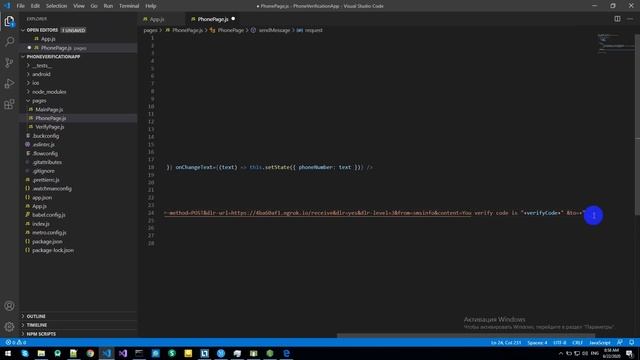This screenshot has width=640, height=360.
Task: Open MainPage.js in the explorer
Action: 49,109
